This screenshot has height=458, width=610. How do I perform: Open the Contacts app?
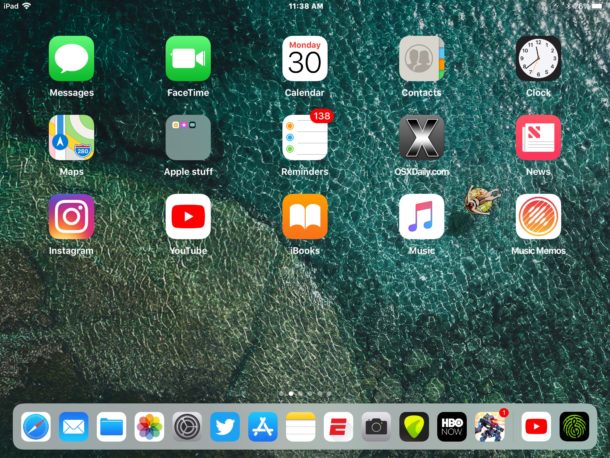coord(422,59)
